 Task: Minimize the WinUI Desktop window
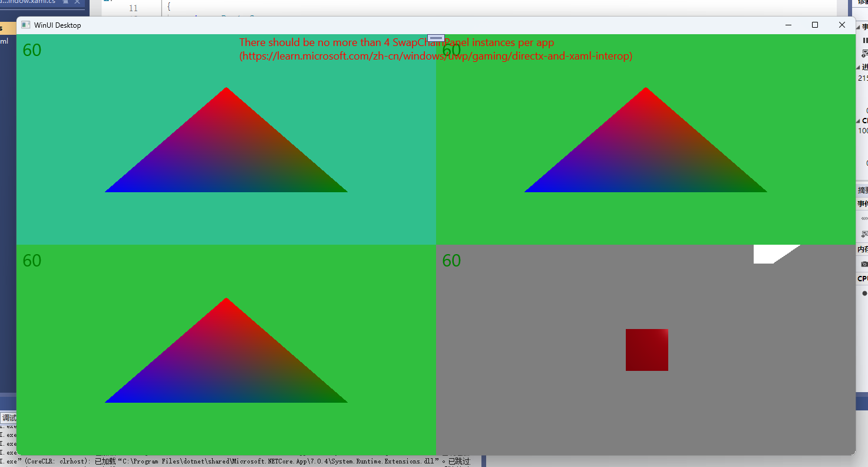click(x=788, y=25)
